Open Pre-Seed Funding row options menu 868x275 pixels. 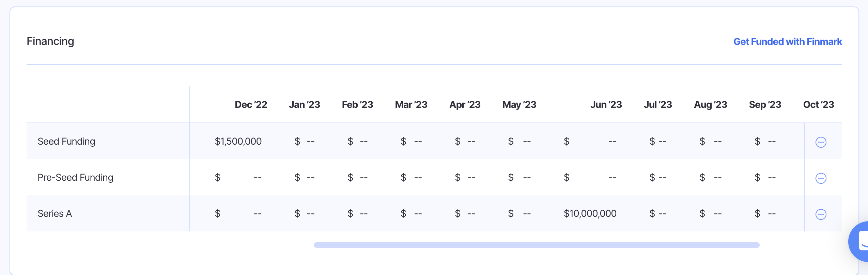coord(821,178)
